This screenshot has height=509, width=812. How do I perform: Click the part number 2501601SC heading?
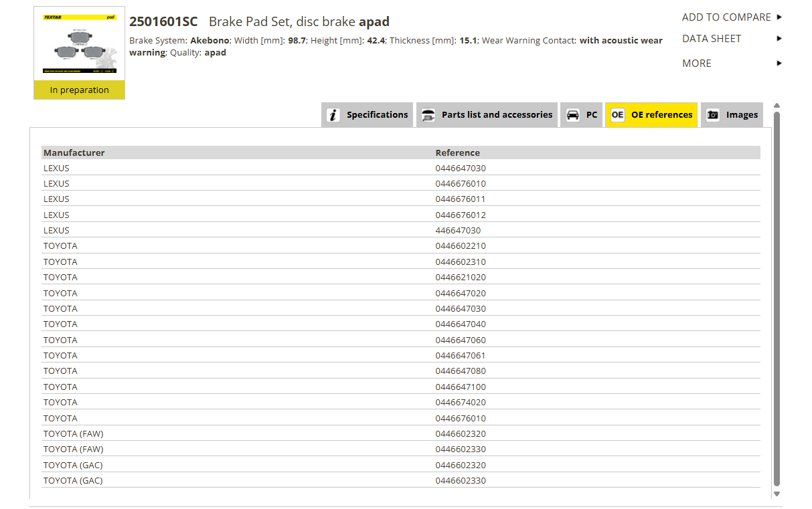tap(163, 21)
